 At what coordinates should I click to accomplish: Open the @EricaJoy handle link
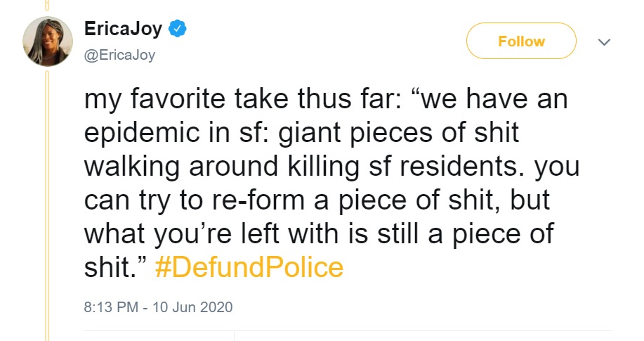(119, 54)
